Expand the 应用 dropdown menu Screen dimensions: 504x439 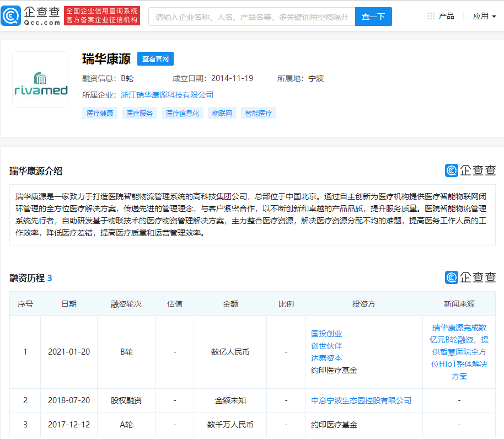click(x=484, y=16)
